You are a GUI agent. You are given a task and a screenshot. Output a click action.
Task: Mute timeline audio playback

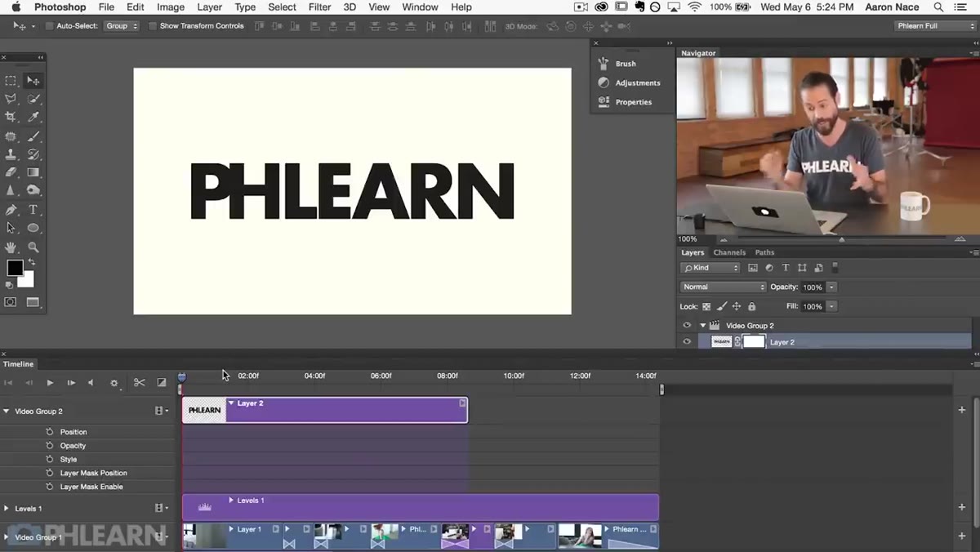coord(91,383)
